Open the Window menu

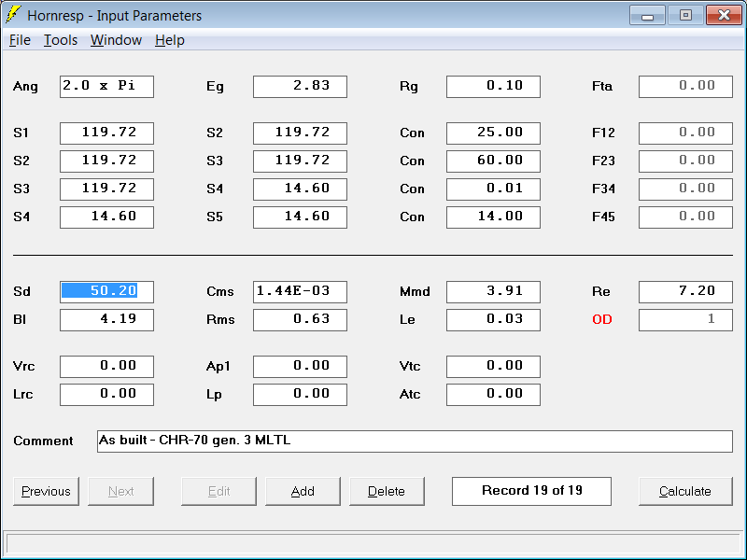(x=116, y=40)
